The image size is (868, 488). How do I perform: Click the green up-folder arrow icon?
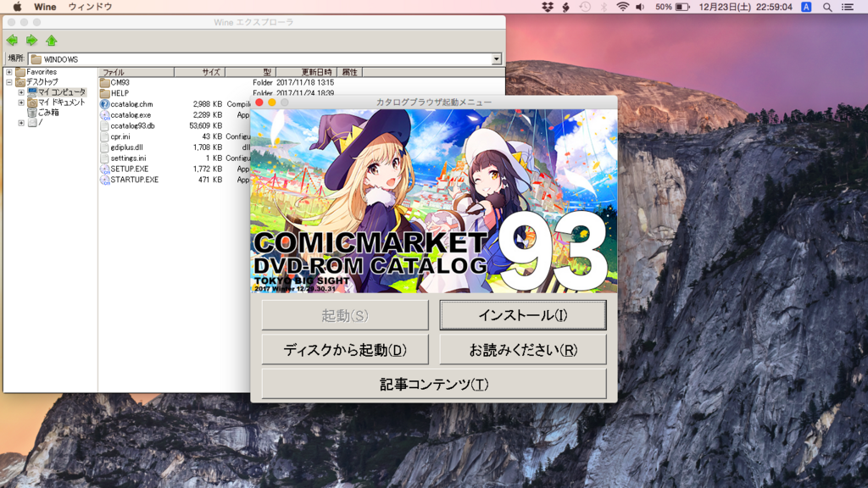(x=52, y=41)
